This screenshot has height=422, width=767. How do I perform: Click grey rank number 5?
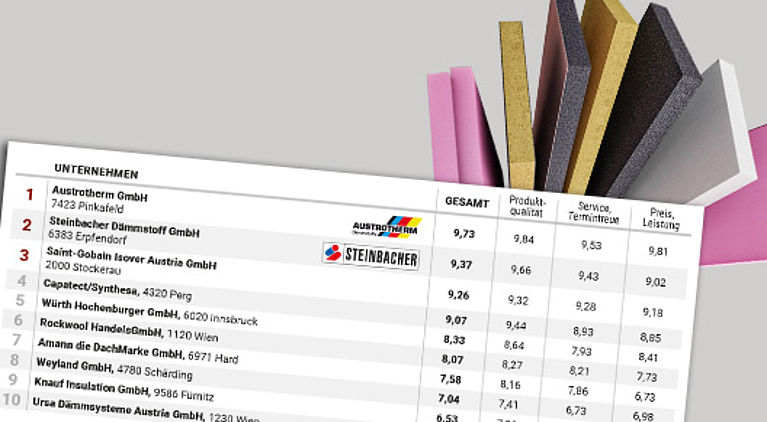click(x=20, y=300)
